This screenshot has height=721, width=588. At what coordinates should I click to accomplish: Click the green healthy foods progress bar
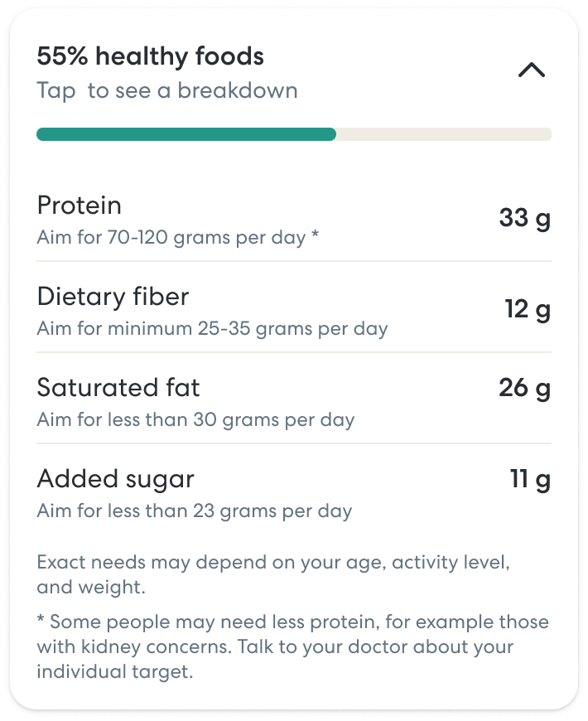click(186, 134)
